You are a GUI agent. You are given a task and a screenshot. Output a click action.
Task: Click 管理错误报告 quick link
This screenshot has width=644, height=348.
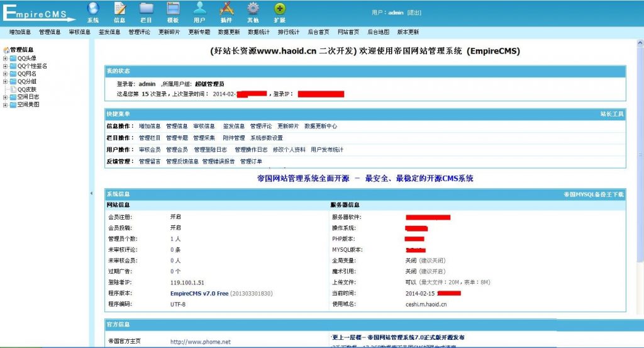[218, 162]
